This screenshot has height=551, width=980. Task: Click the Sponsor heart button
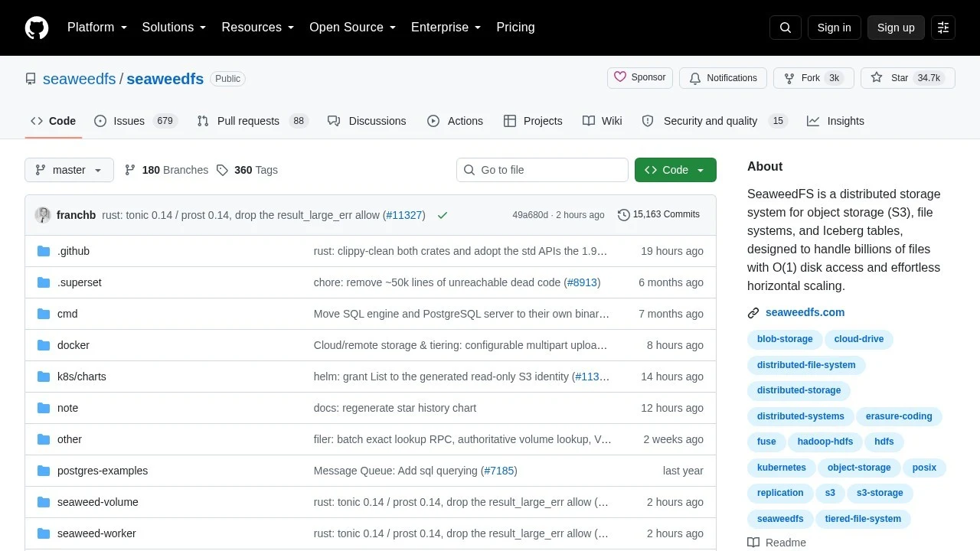tap(640, 78)
